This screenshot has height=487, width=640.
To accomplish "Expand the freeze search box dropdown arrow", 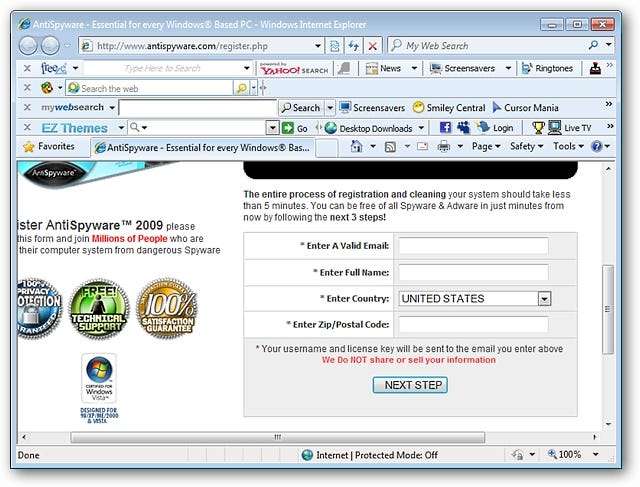I will (247, 68).
